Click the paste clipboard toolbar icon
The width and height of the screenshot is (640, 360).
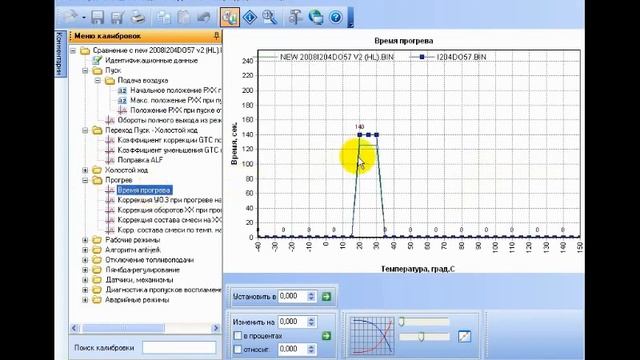coord(184,17)
